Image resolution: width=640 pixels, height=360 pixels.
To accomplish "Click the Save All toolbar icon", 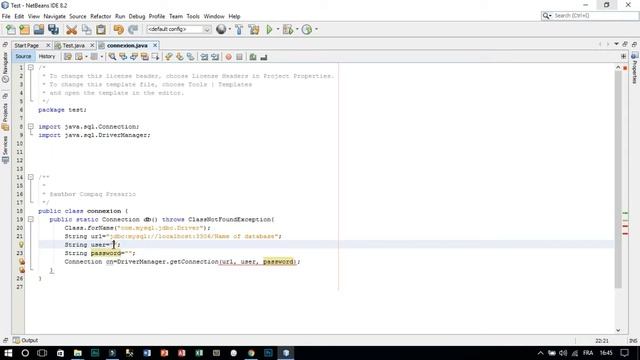I will [53, 29].
